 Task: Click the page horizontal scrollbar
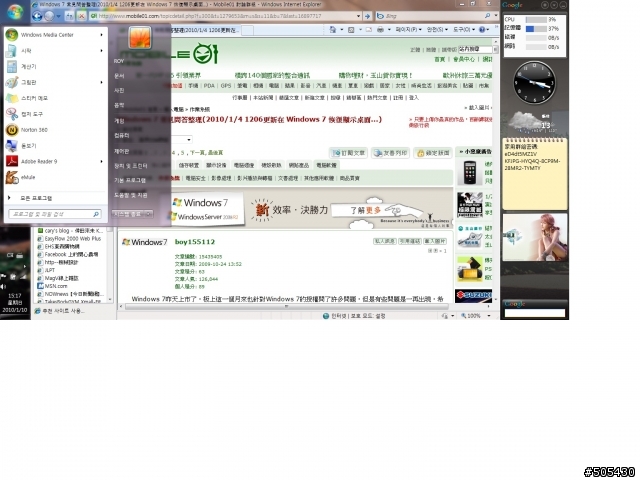(286, 307)
